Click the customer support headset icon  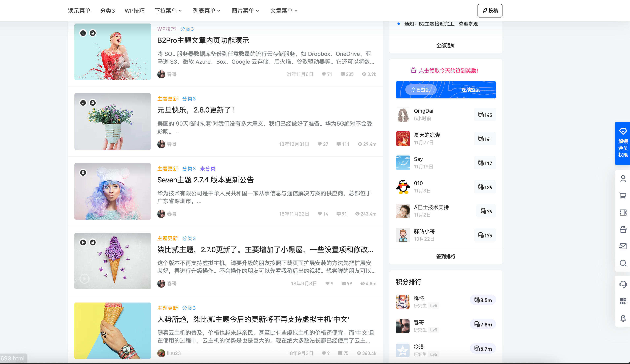[x=623, y=284]
